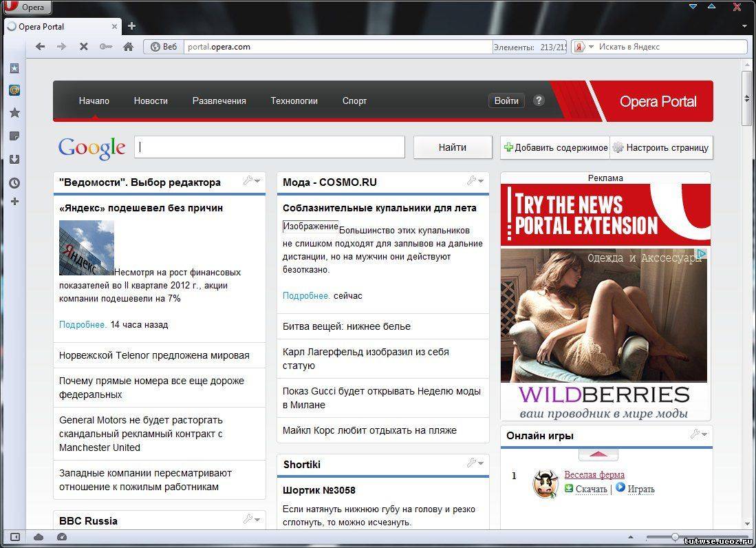Toggle the panel sidebar using status bar button
This screenshot has height=548, width=756.
coord(15,537)
